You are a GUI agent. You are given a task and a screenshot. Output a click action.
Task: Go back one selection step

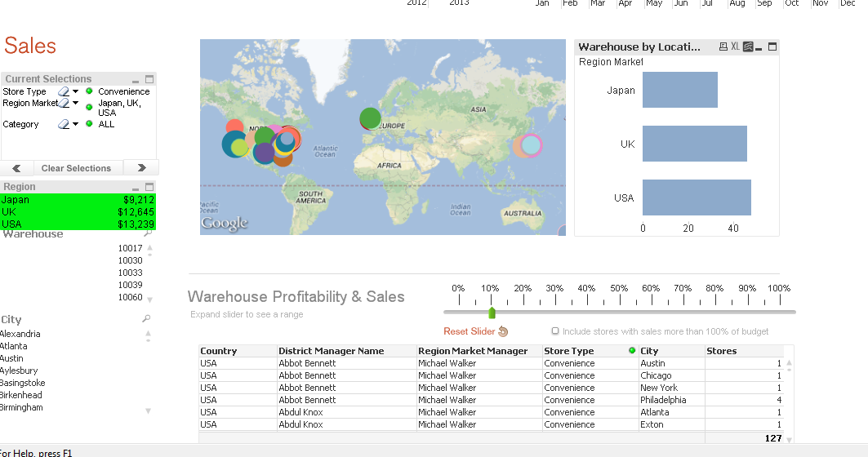pyautogui.click(x=16, y=168)
